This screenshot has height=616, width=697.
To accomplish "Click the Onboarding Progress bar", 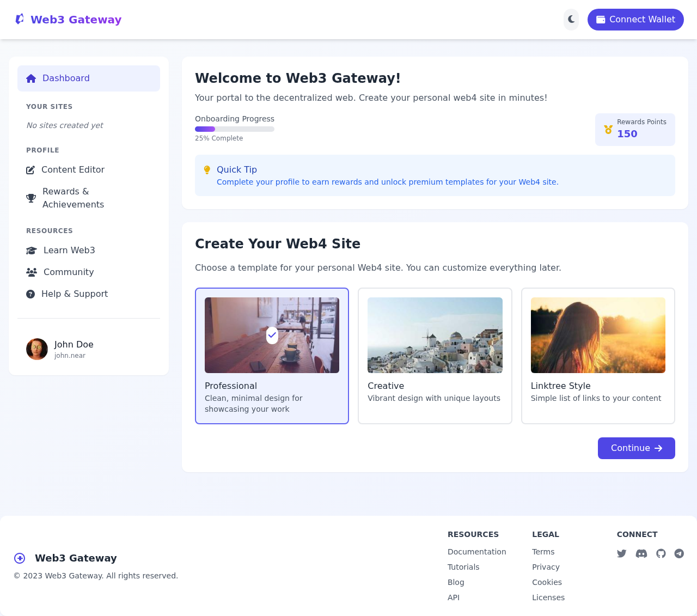I will coord(235,129).
